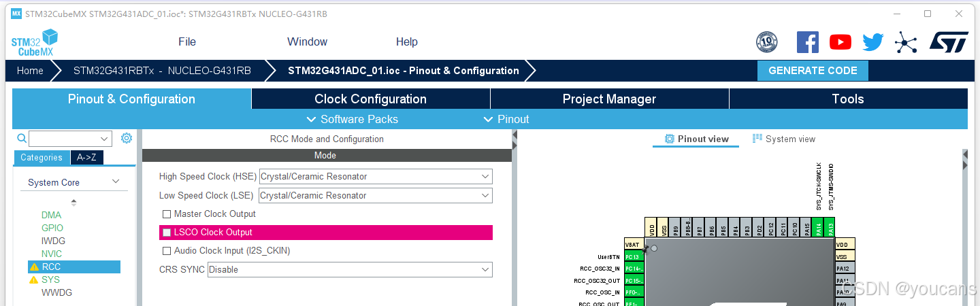
Task: Select the VBAT pin
Action: (x=634, y=244)
